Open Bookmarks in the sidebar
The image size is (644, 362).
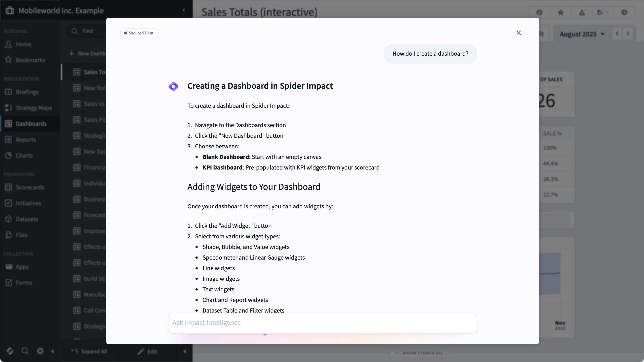(30, 60)
